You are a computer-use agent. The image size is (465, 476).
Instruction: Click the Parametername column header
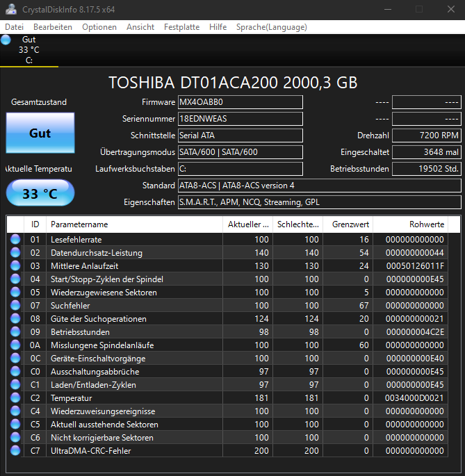[x=134, y=224]
